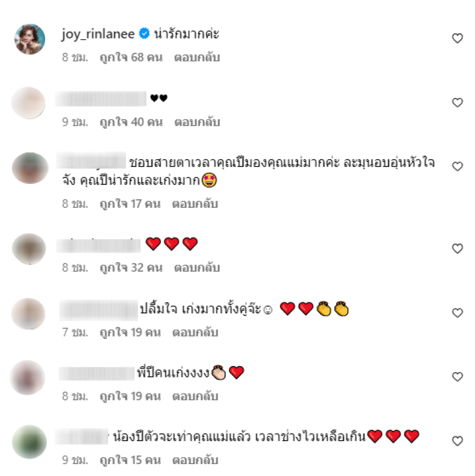The width and height of the screenshot is (475, 476).
Task: Reply to the ปลื้มใจ comment
Action: click(x=195, y=332)
